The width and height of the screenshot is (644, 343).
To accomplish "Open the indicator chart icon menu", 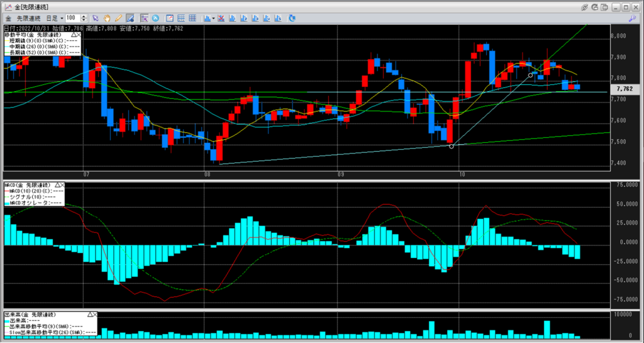I will point(208,18).
